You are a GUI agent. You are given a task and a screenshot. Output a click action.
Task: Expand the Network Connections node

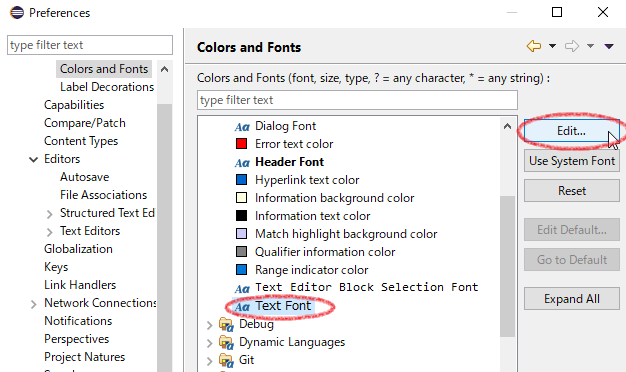tap(33, 304)
